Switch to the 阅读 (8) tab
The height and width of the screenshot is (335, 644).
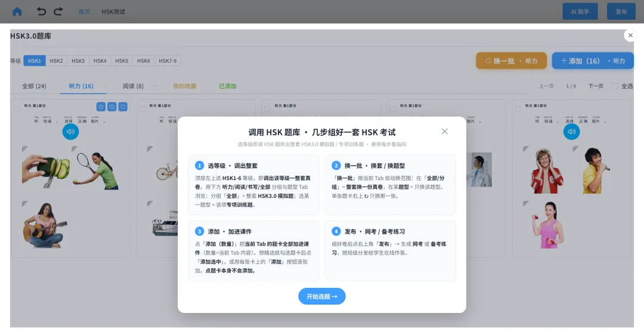[x=133, y=86]
